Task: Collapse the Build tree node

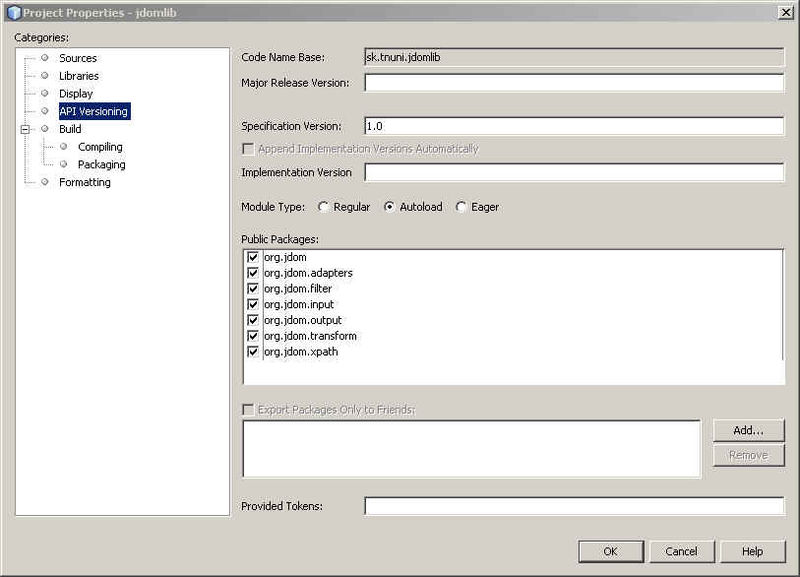Action: [26, 129]
